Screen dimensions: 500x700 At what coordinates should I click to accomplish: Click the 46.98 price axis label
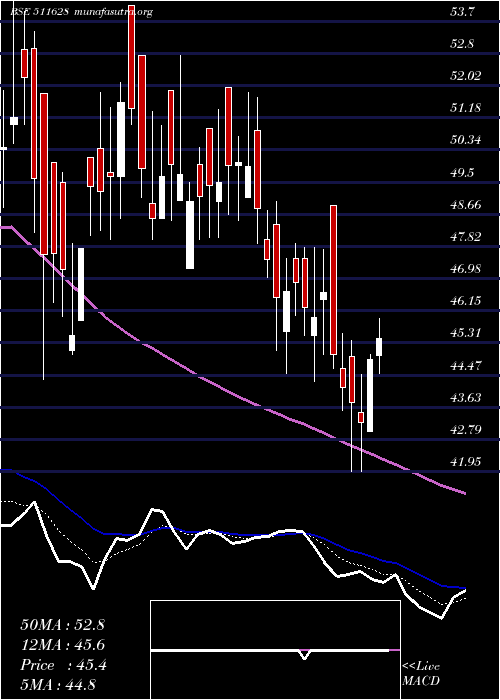click(466, 269)
